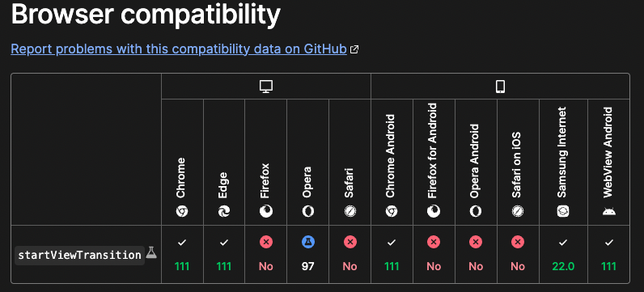644x292 pixels.
Task: Click the Safari desktop compass logo
Action: click(x=350, y=211)
